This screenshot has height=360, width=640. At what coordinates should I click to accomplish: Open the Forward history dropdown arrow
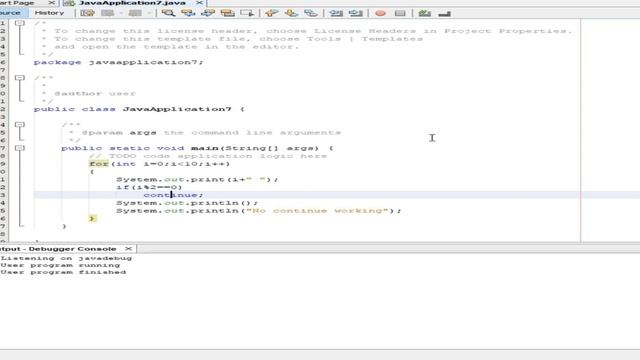(x=149, y=13)
